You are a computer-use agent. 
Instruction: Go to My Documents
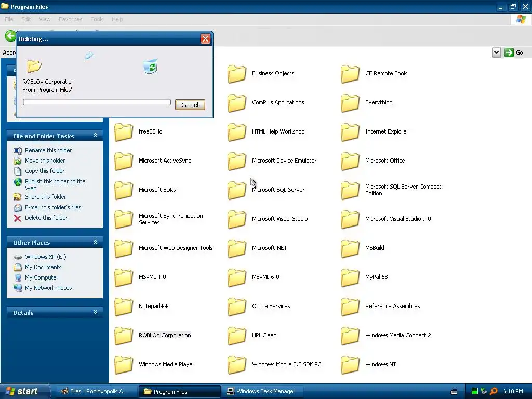43,268
